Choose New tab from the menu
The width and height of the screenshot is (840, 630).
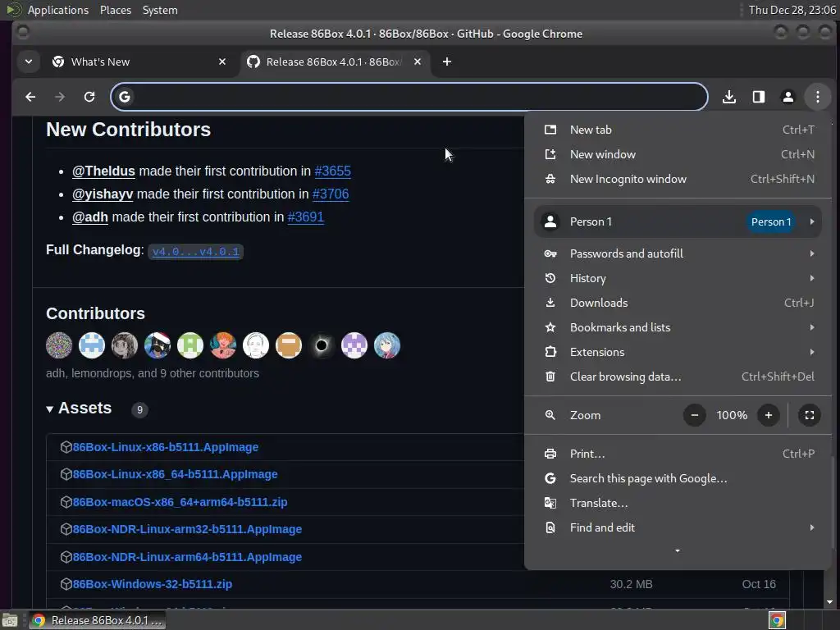point(678,130)
